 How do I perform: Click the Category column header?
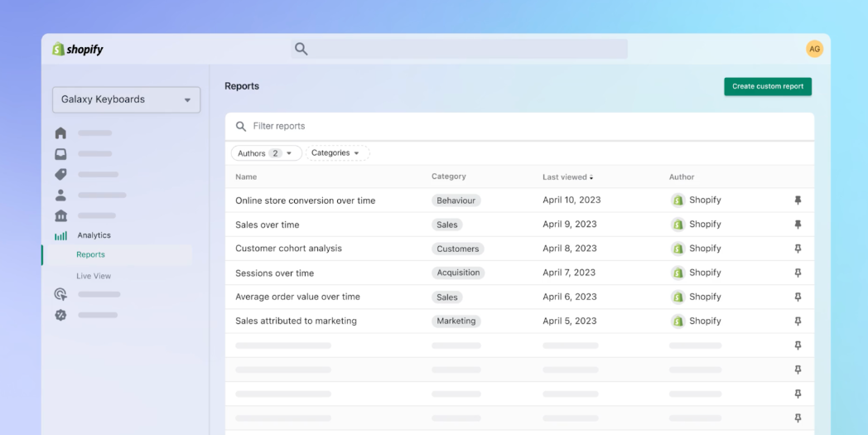point(448,176)
